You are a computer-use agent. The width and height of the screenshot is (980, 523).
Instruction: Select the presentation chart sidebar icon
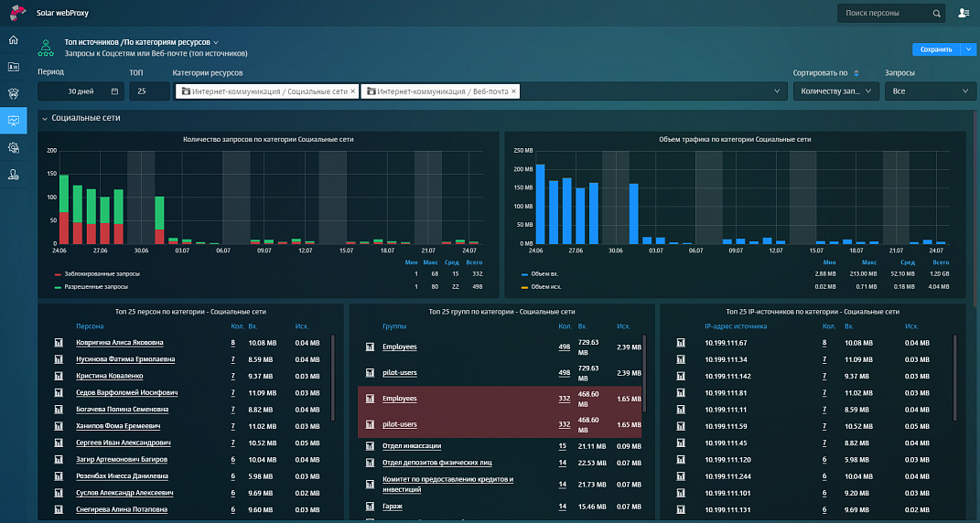coord(13,120)
